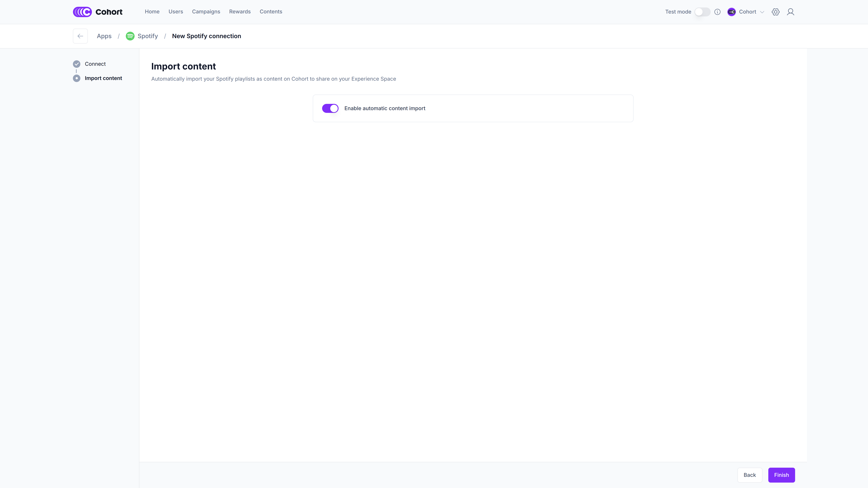Image resolution: width=868 pixels, height=488 pixels.
Task: Select the Connect step label
Action: (95, 64)
